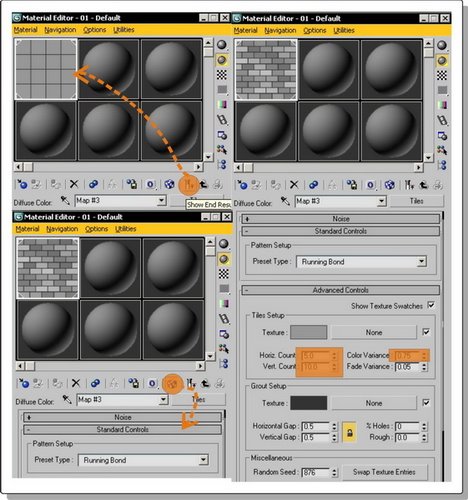This screenshot has width=468, height=500.
Task: Open Map #3 name dropdown in bottom-left window
Action: [163, 400]
